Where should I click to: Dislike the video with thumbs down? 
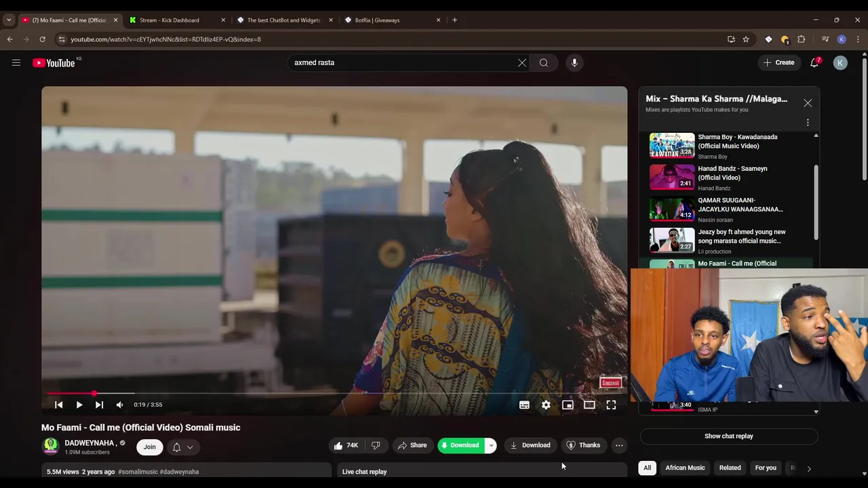376,445
